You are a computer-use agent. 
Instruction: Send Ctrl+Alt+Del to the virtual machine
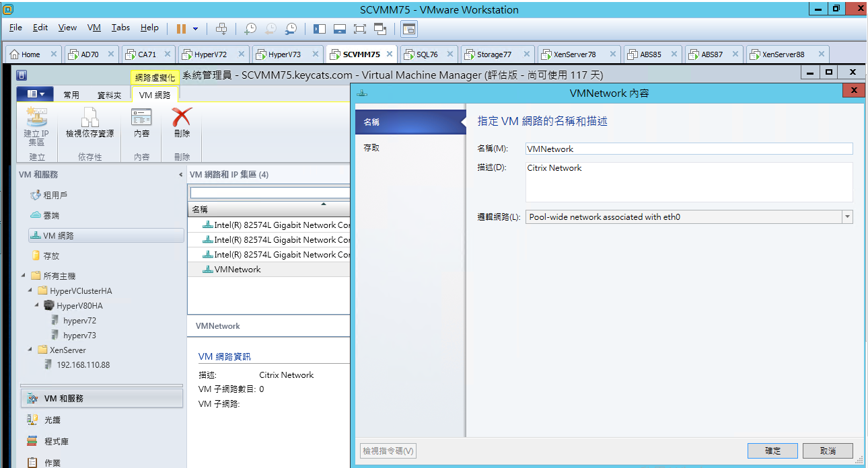pos(221,28)
